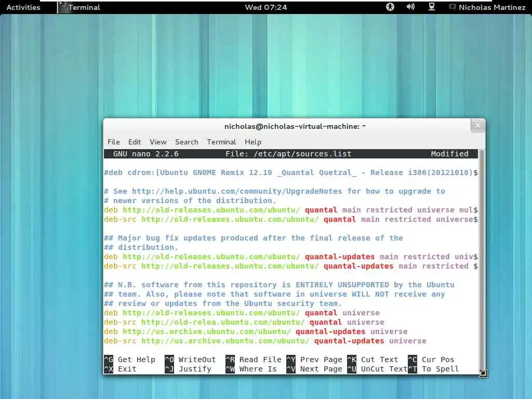Click the ^K Cut Text shortcut
Screen dimensions: 532x399
(373, 360)
